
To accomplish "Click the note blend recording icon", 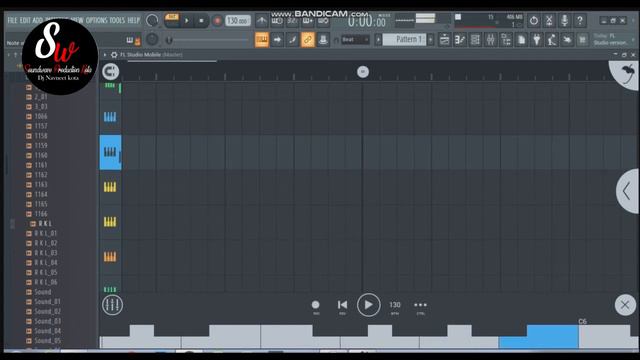I will tap(292, 40).
